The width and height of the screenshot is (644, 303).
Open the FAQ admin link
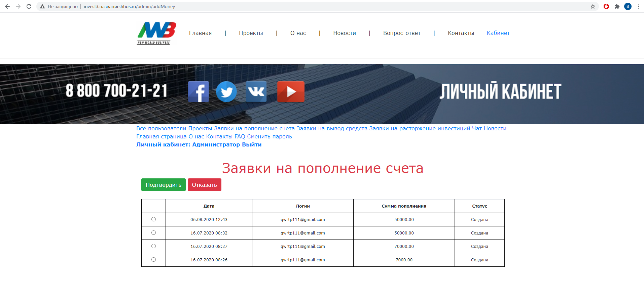pyautogui.click(x=240, y=136)
